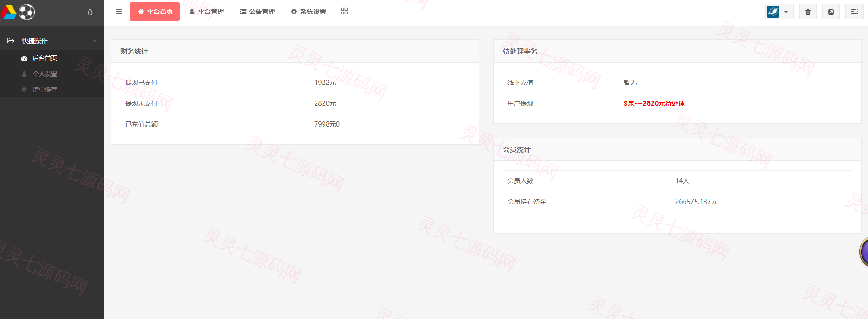
Task: Click the 线下充值 row label
Action: pos(520,83)
